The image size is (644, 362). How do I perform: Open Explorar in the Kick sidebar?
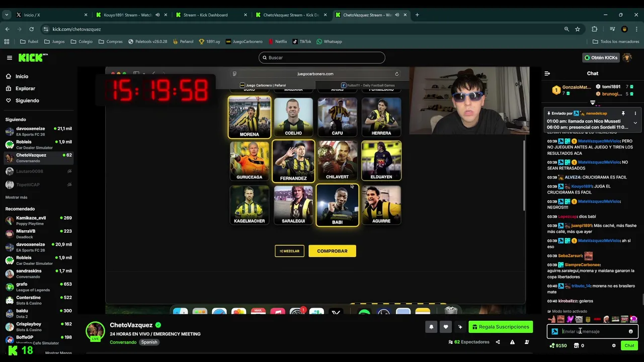25,88
